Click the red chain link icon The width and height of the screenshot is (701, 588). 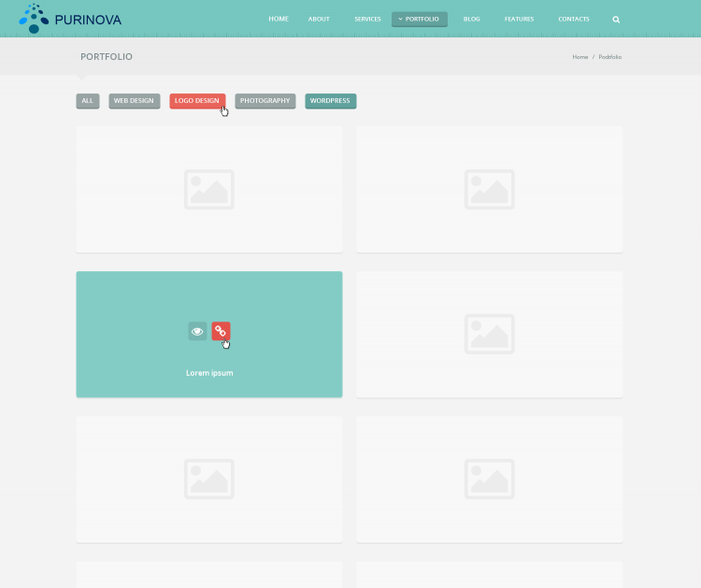(x=221, y=331)
